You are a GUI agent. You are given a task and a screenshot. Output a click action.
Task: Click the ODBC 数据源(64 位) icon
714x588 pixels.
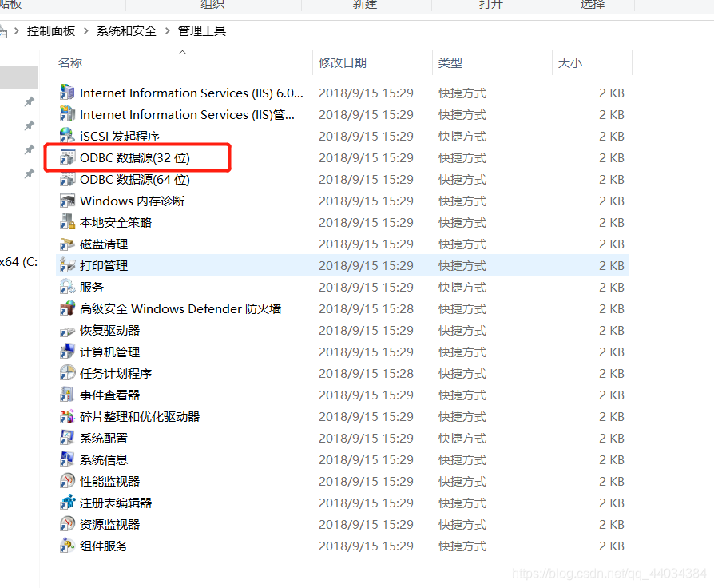67,178
